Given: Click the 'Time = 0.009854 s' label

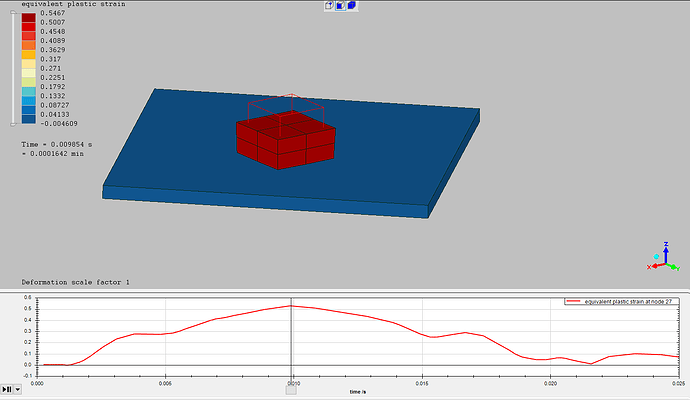Looking at the screenshot, I should pyautogui.click(x=57, y=144).
